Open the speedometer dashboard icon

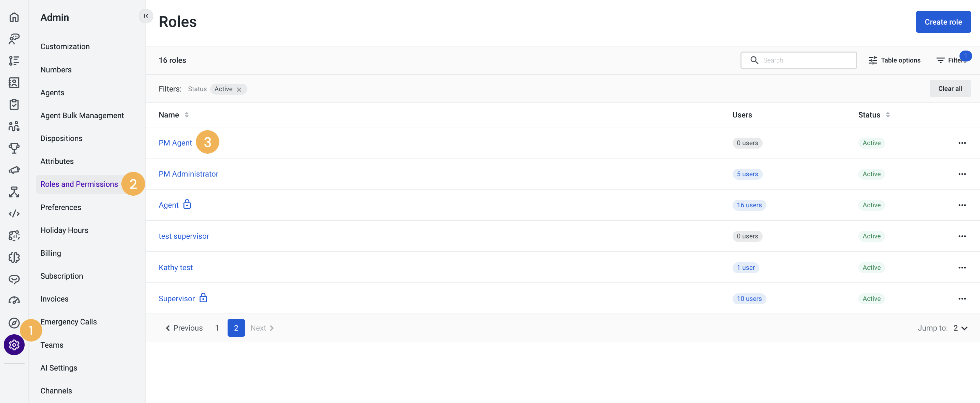[14, 300]
